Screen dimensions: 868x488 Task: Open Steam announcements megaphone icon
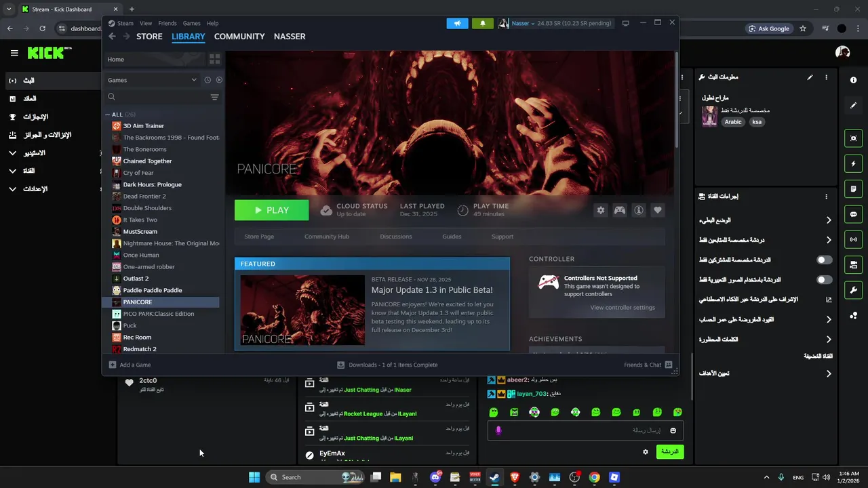(x=457, y=23)
